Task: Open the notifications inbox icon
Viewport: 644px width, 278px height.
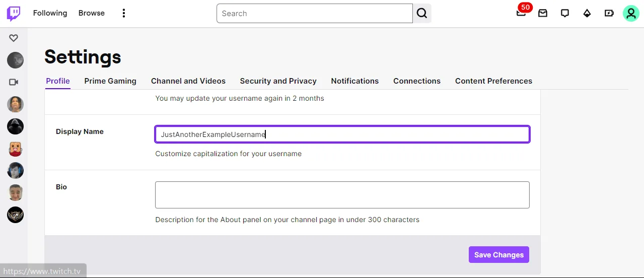Action: pyautogui.click(x=543, y=14)
